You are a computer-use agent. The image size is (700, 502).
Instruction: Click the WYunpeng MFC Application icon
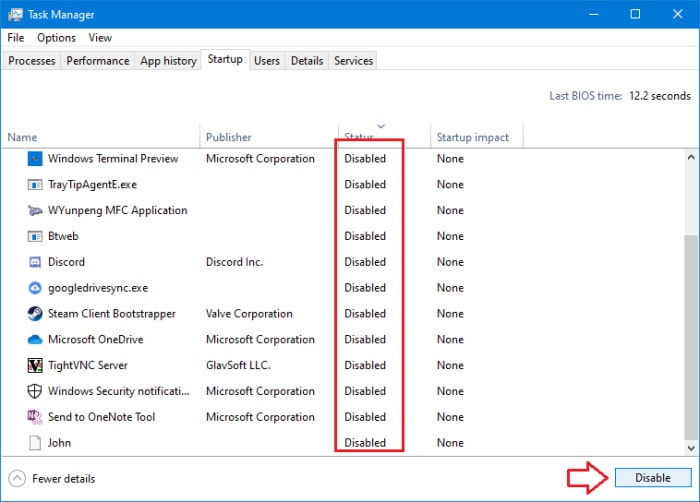pyautogui.click(x=35, y=210)
